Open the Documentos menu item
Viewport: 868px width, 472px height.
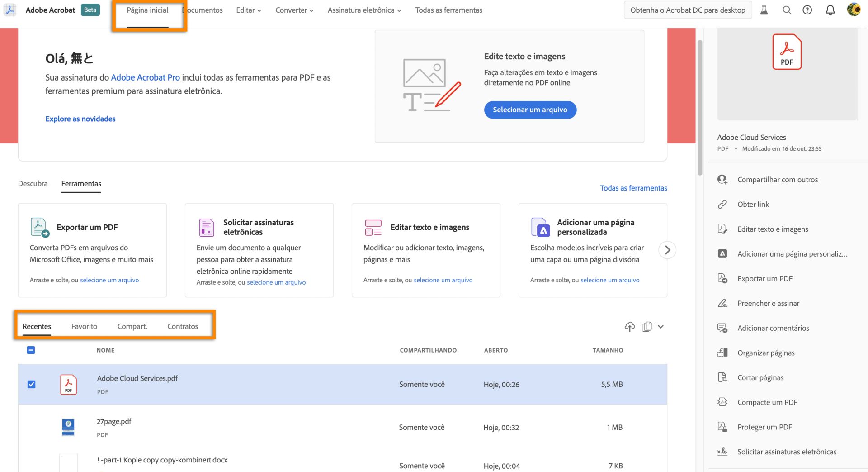[x=203, y=10]
